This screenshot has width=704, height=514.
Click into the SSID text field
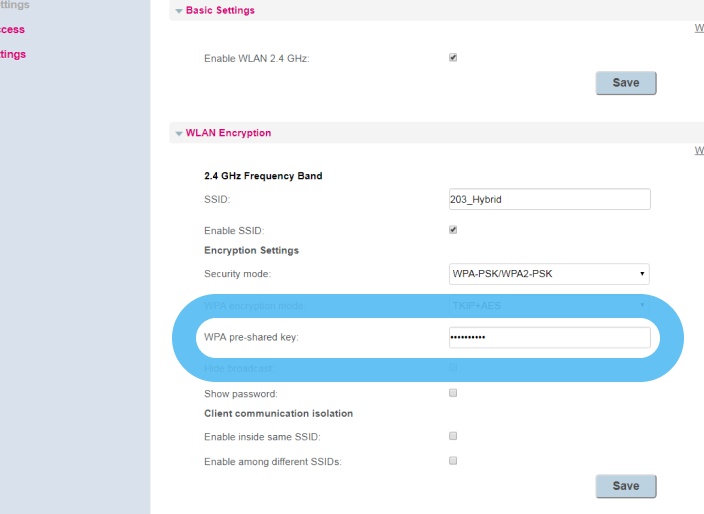pyautogui.click(x=550, y=200)
